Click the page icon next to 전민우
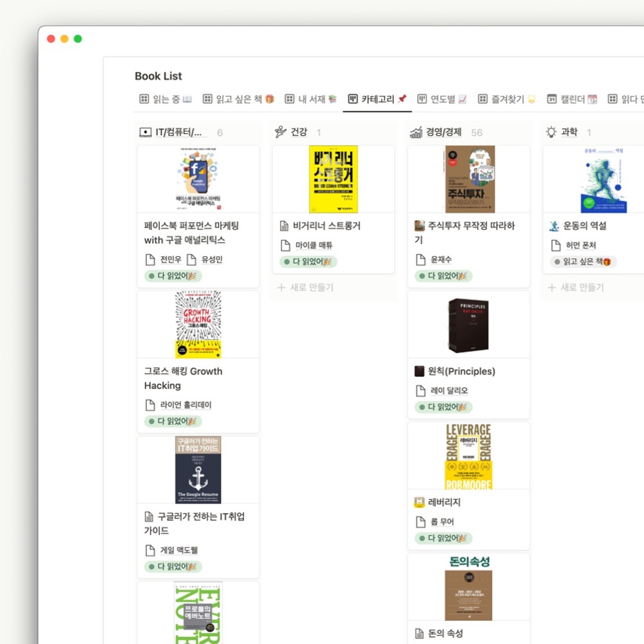The height and width of the screenshot is (644, 644). tap(150, 260)
